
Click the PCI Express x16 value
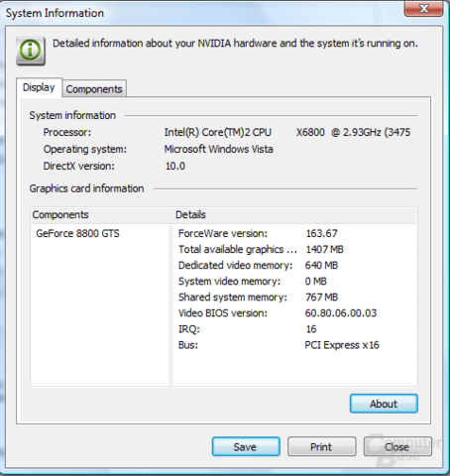click(x=342, y=345)
